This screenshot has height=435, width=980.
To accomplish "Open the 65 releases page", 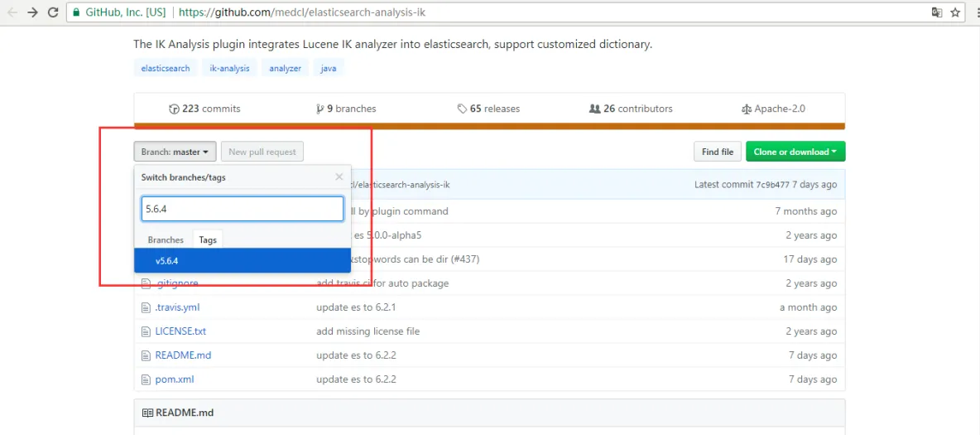I will pos(488,109).
